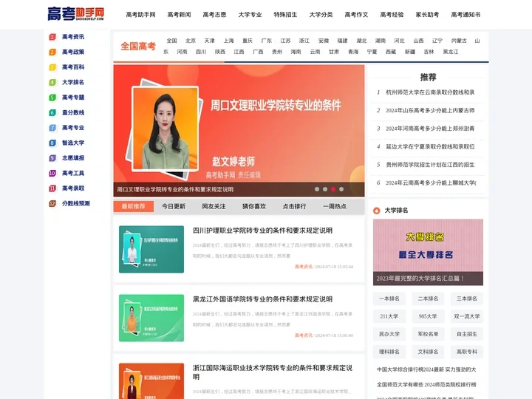
Task: Open the 中国大学综合排行榜2024 link
Action: (426, 369)
